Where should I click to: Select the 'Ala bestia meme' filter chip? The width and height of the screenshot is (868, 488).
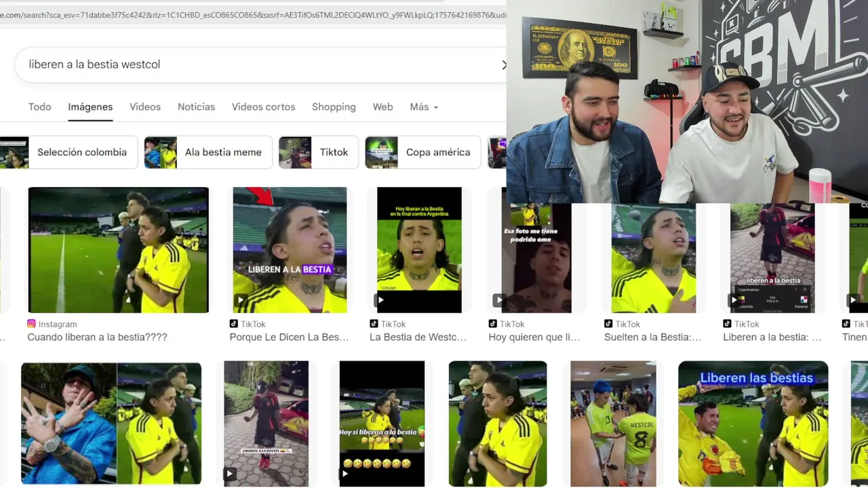click(208, 152)
